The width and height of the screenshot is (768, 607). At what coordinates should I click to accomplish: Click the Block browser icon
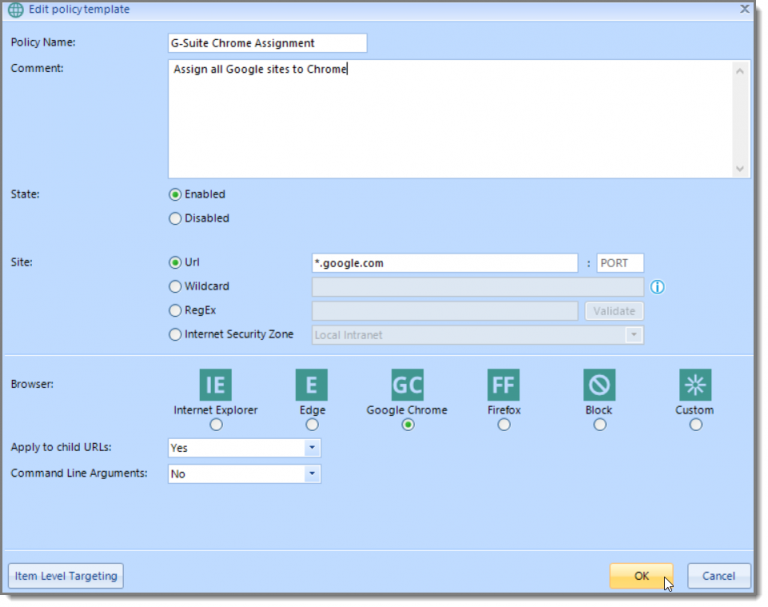click(x=599, y=385)
